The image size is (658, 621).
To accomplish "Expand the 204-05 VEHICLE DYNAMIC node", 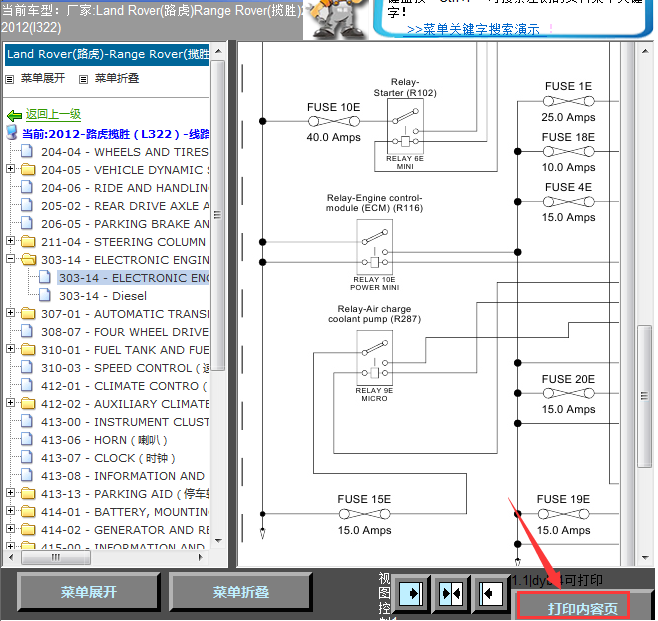I will (x=10, y=169).
